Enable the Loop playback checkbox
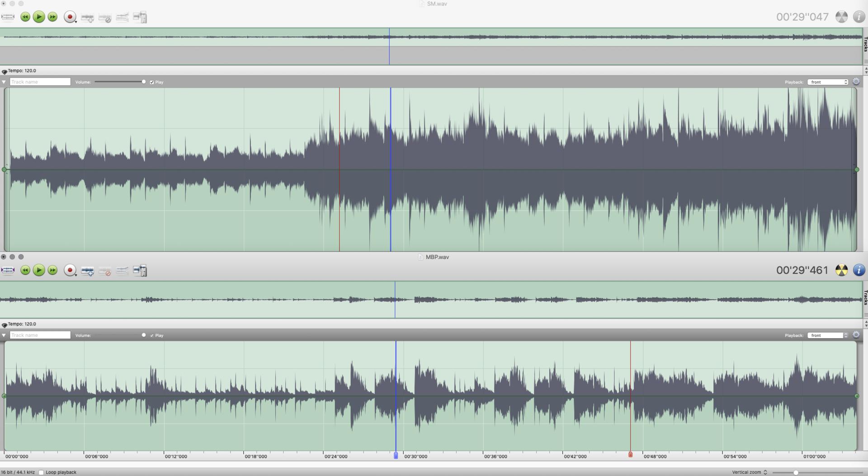Viewport: 868px width, 476px height. 41,472
